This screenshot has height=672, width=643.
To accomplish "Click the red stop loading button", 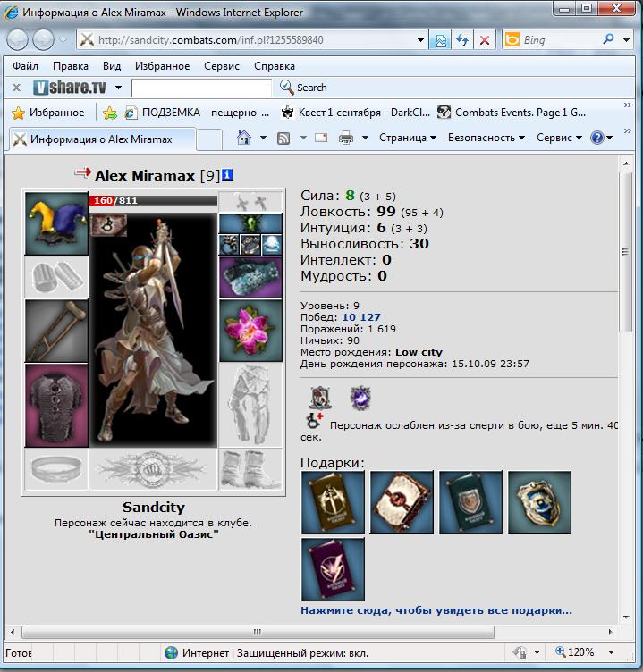I will (x=485, y=40).
